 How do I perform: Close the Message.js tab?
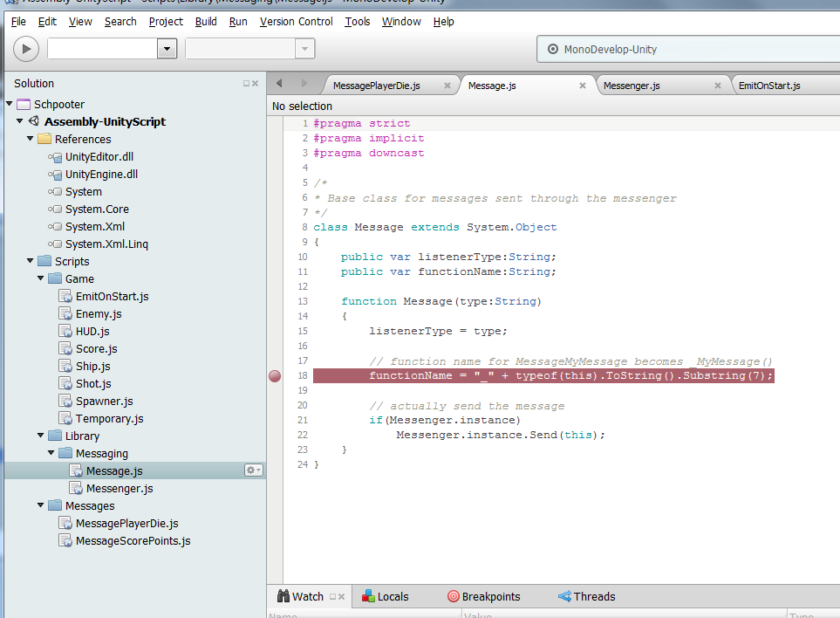tap(583, 86)
